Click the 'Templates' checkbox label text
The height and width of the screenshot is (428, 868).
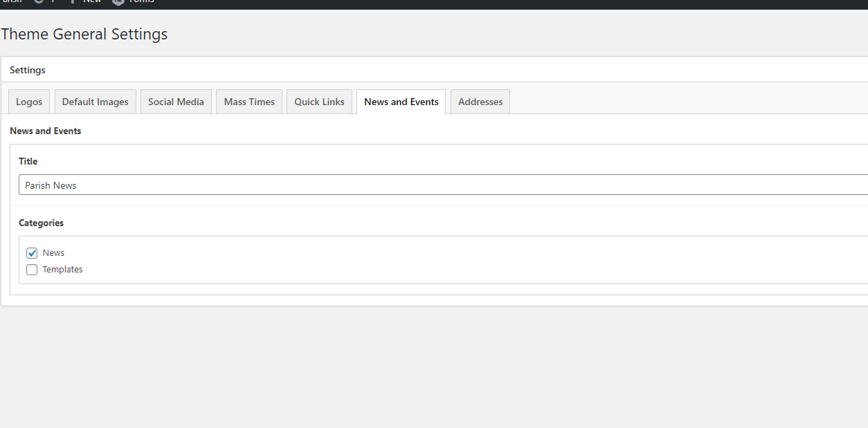click(x=62, y=270)
